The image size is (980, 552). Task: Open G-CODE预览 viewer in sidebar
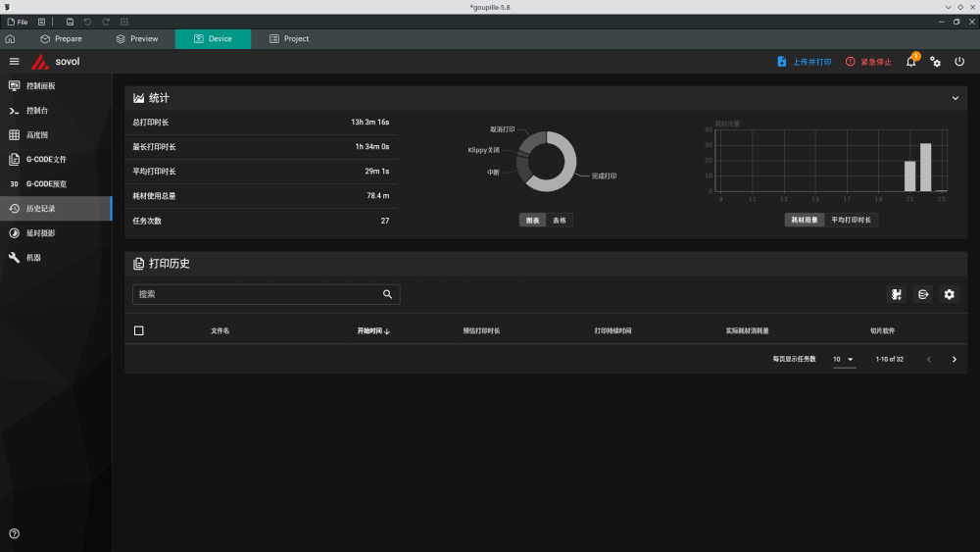[x=56, y=183]
